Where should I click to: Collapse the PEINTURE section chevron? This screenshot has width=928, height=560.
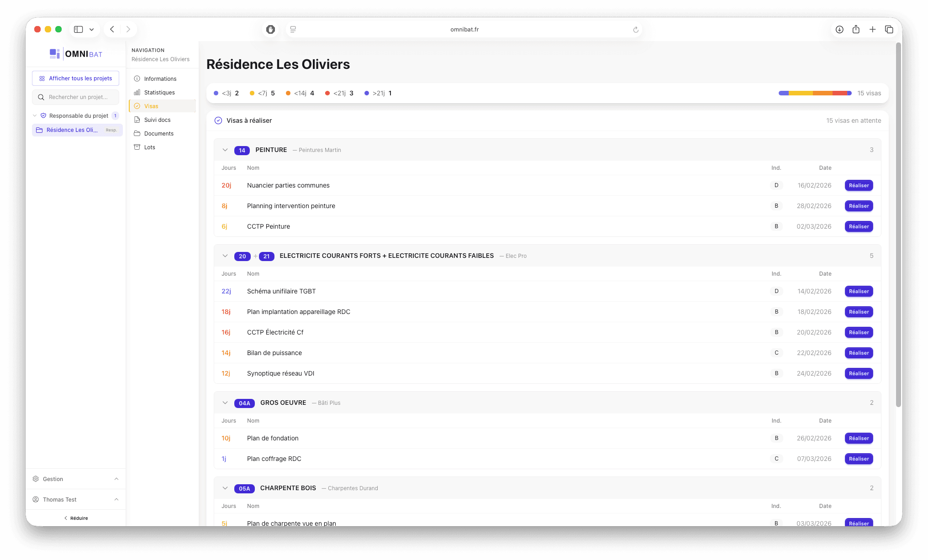(x=225, y=150)
